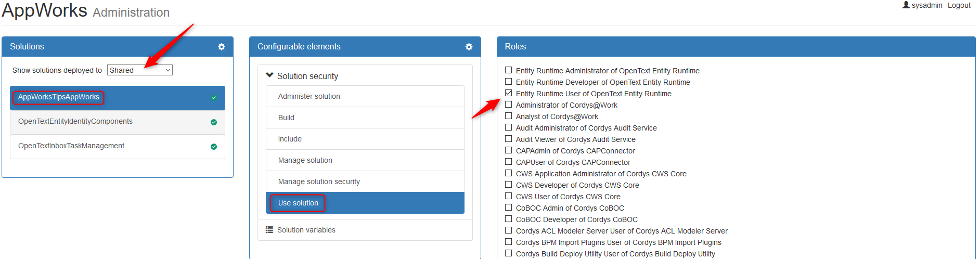Click the Logout link
This screenshot has height=259, width=980.
point(959,5)
